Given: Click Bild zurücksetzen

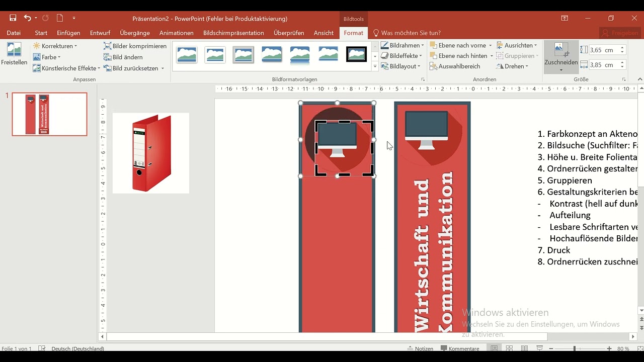Looking at the screenshot, I should (131, 68).
